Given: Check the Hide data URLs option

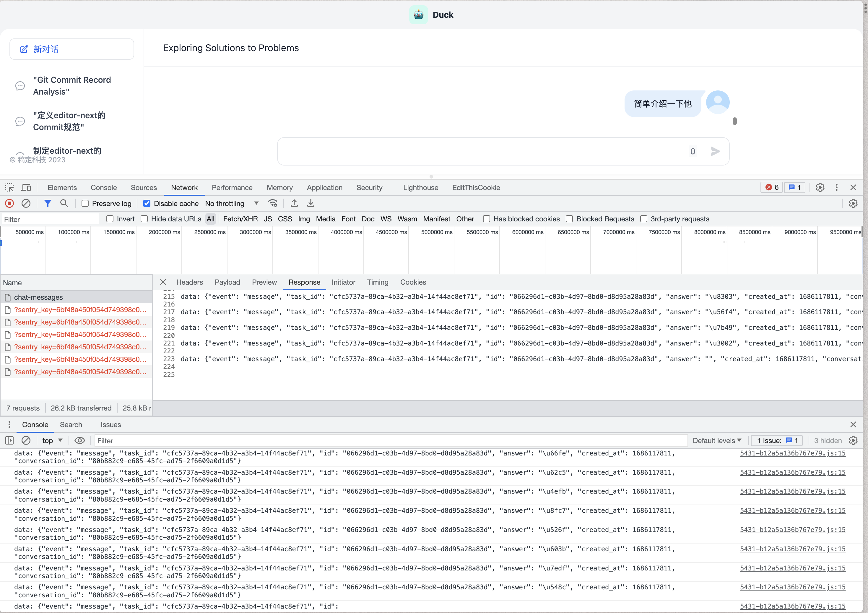Looking at the screenshot, I should point(145,219).
